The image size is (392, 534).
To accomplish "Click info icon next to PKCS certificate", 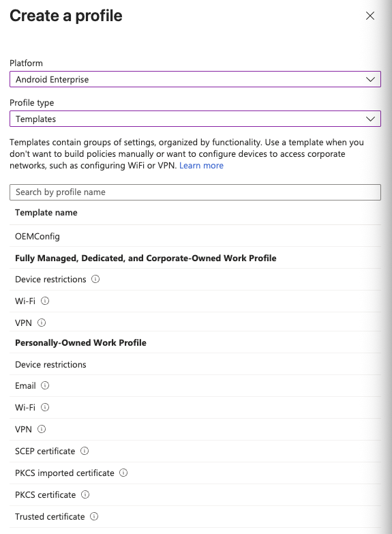I will click(x=85, y=494).
